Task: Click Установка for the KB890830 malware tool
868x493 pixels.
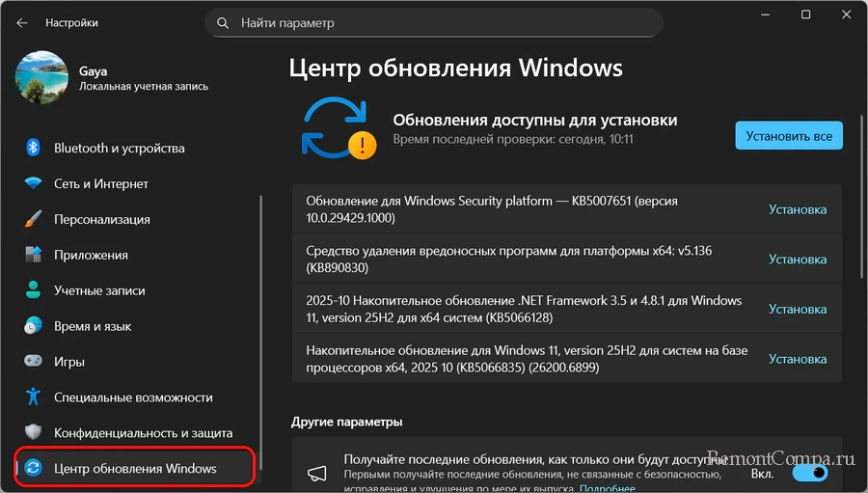Action: (797, 260)
